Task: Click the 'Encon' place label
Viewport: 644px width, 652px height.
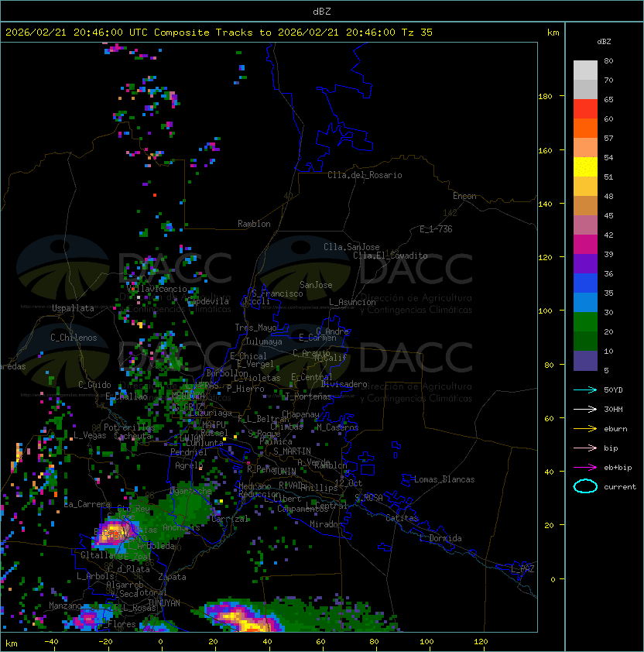Action: [x=464, y=196]
